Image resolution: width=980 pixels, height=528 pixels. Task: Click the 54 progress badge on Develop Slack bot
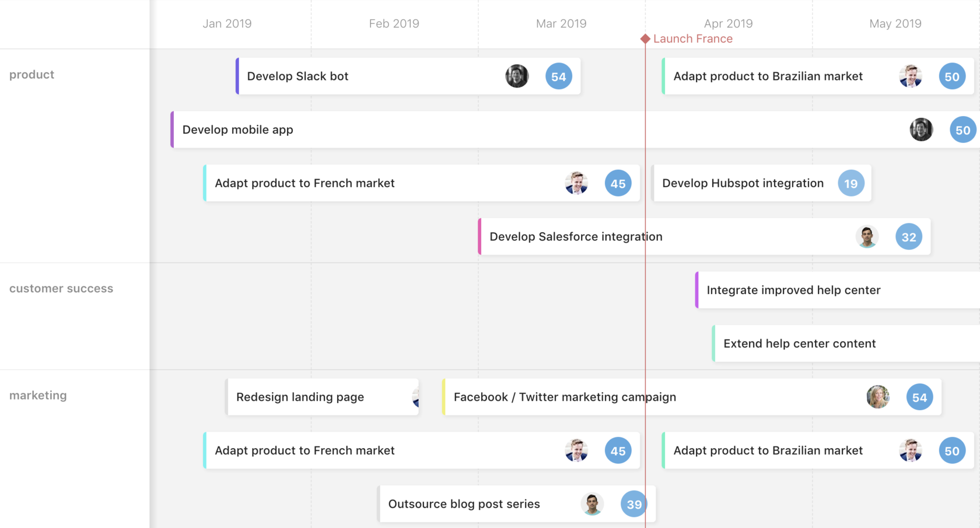[x=558, y=76]
